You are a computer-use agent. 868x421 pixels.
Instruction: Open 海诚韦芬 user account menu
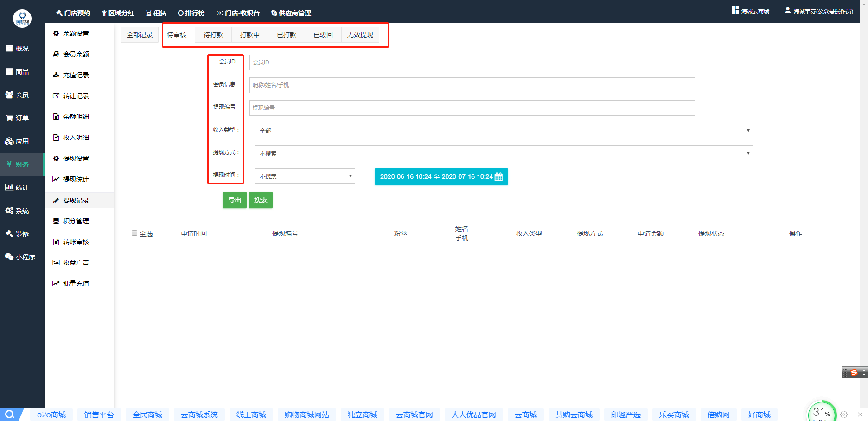pyautogui.click(x=819, y=11)
